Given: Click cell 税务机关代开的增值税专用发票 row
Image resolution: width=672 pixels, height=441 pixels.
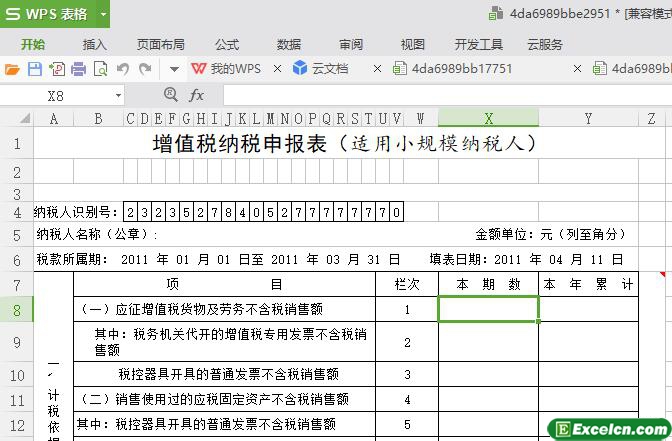Looking at the screenshot, I should [x=224, y=342].
